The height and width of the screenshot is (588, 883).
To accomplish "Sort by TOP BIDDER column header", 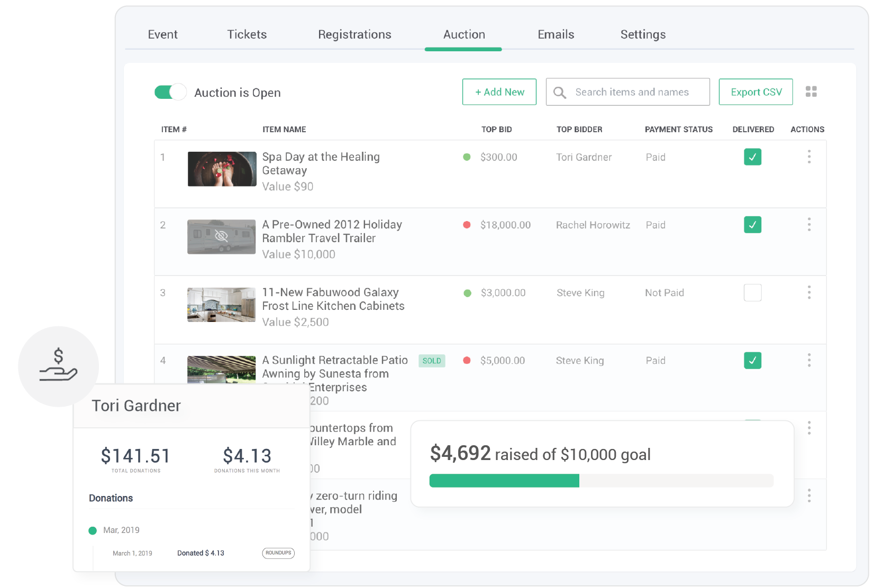I will point(579,130).
